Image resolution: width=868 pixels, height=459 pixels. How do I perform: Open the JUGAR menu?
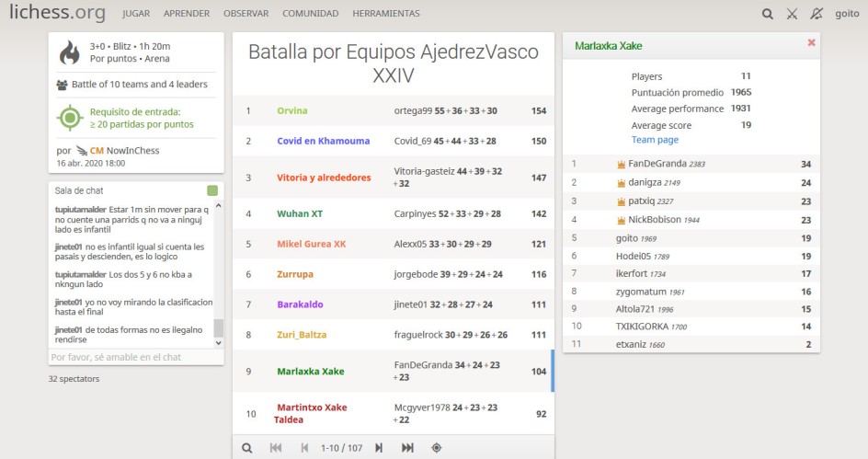coord(136,14)
